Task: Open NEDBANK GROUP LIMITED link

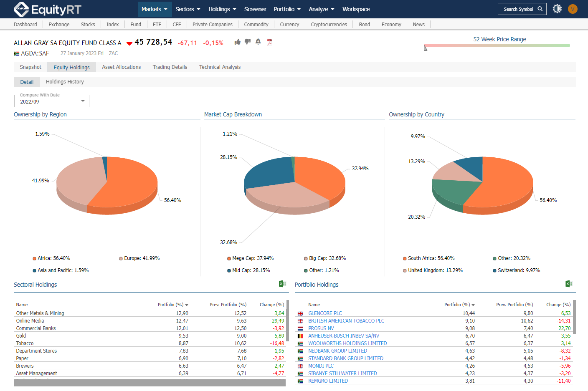Action: pos(337,351)
